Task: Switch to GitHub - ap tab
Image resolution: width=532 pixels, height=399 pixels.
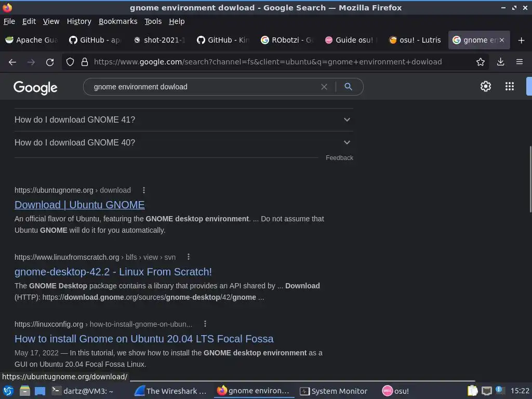Action: coord(95,40)
